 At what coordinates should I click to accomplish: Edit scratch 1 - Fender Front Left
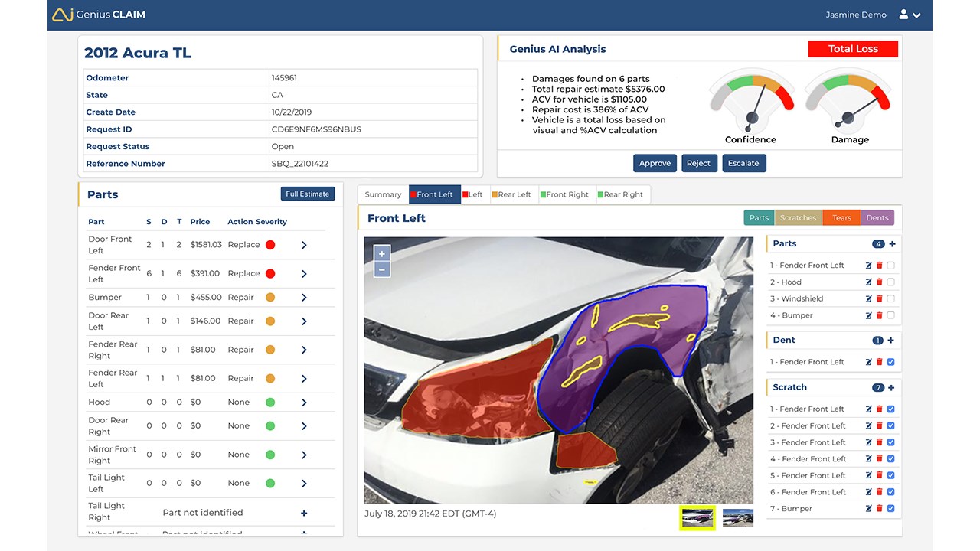pyautogui.click(x=868, y=409)
